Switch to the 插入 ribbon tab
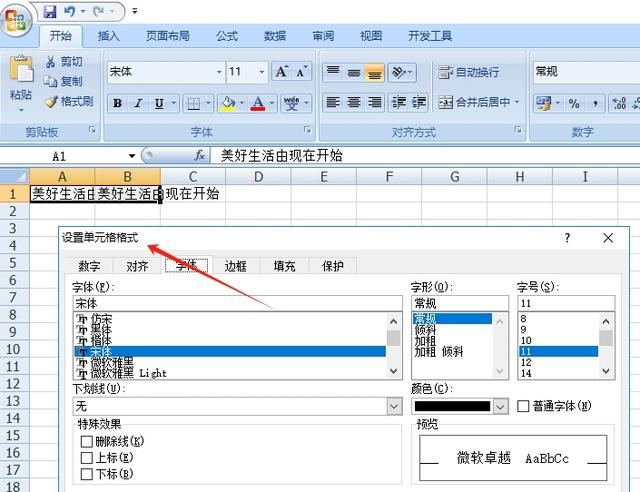The height and width of the screenshot is (492, 640). tap(109, 36)
